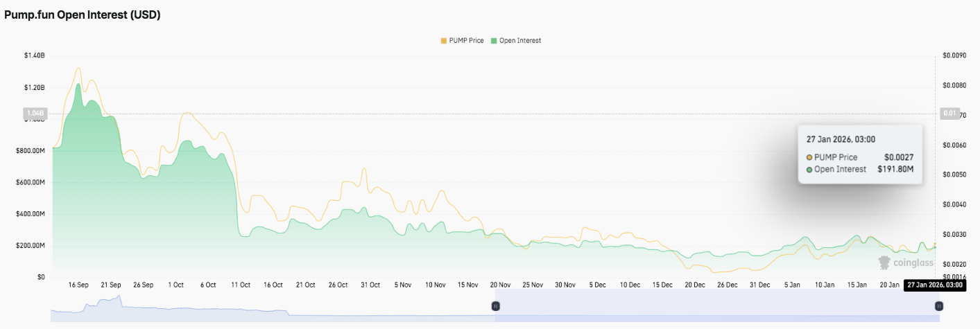The height and width of the screenshot is (329, 980).
Task: Click the 11 Oct date on x-axis
Action: (x=241, y=285)
